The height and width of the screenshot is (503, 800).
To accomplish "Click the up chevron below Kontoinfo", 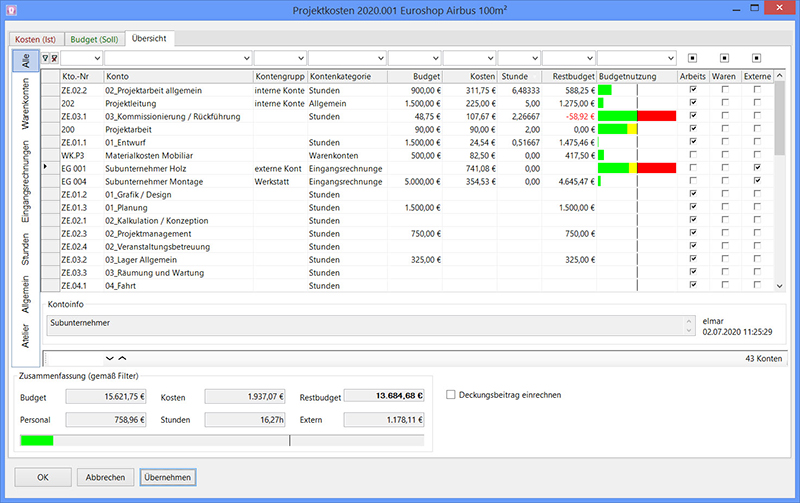I will tap(122, 358).
